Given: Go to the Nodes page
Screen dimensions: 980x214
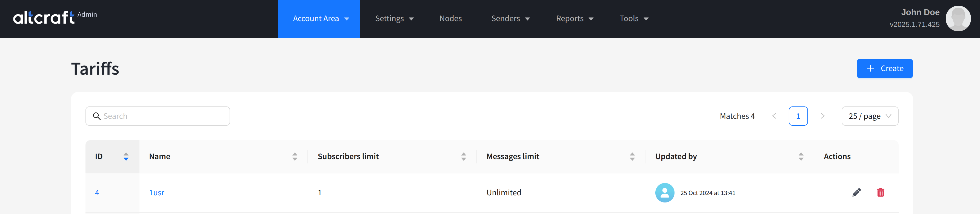Looking at the screenshot, I should coord(450,19).
